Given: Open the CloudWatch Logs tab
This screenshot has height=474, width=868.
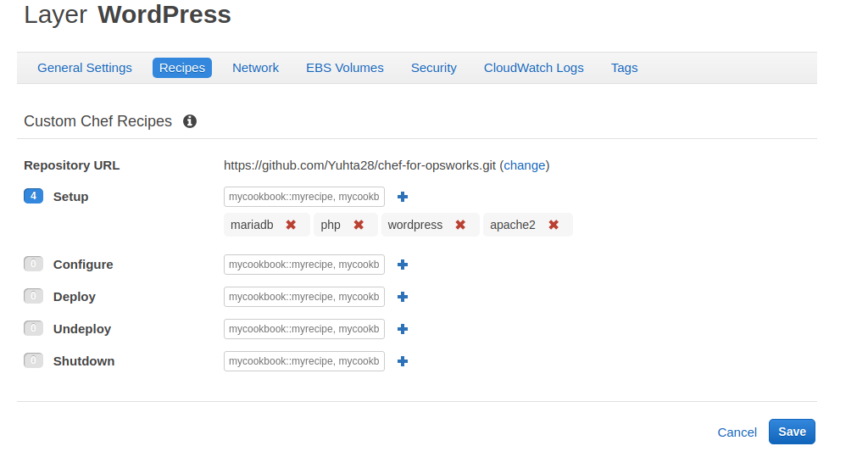Looking at the screenshot, I should coord(534,68).
